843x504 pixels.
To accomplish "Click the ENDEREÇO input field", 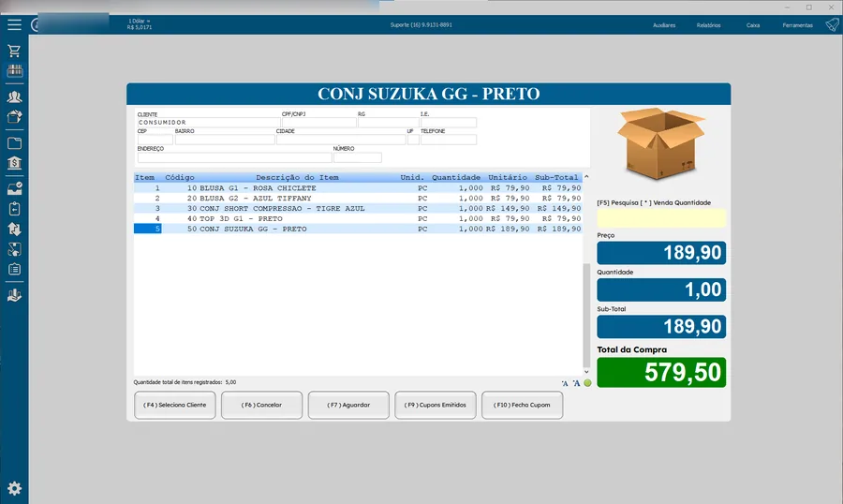I will pos(234,157).
